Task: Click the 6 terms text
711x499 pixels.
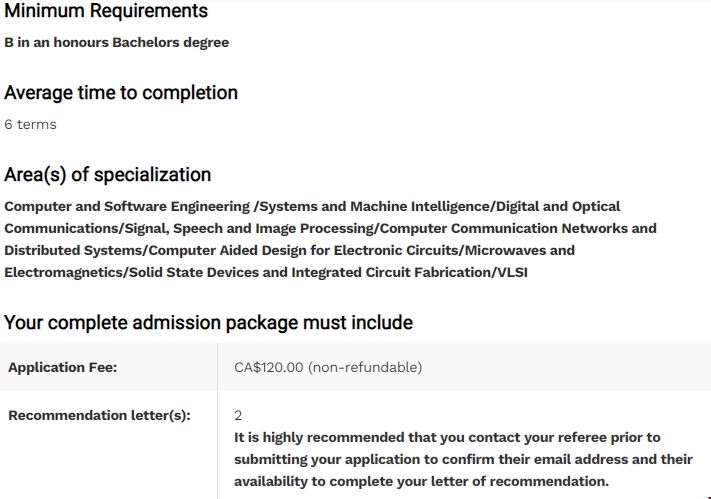Action: pos(30,125)
